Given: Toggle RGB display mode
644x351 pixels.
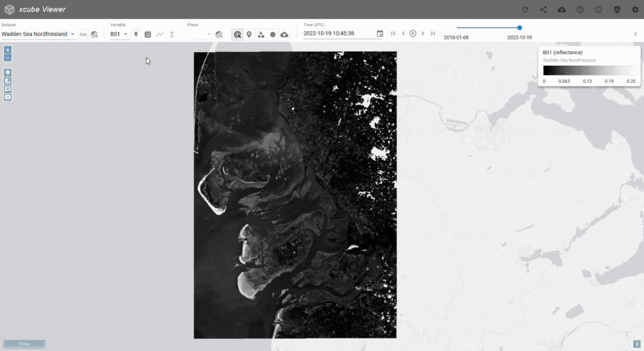Looking at the screenshot, I should (83, 34).
